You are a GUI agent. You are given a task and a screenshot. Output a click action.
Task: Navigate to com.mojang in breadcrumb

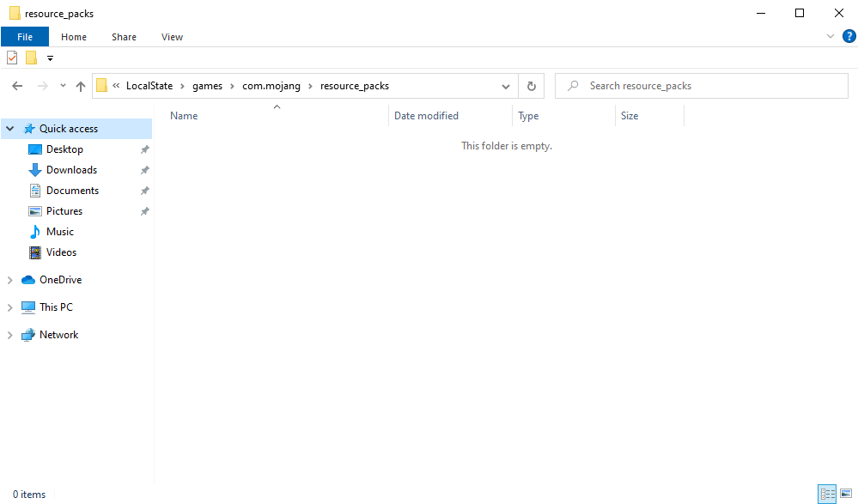coord(271,86)
